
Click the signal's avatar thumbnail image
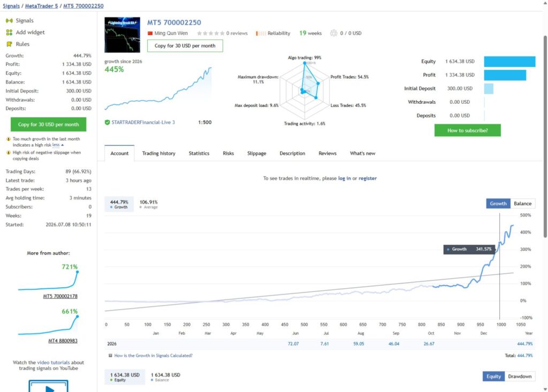click(x=123, y=35)
